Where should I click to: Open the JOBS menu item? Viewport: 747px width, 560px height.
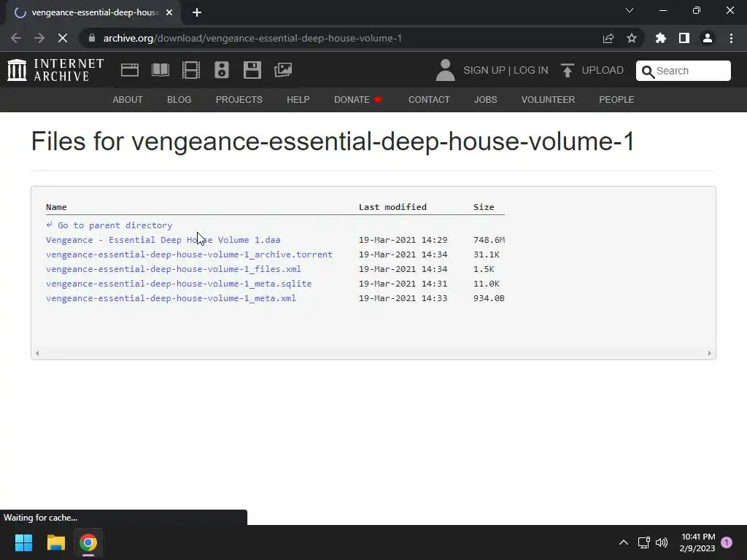click(x=485, y=99)
